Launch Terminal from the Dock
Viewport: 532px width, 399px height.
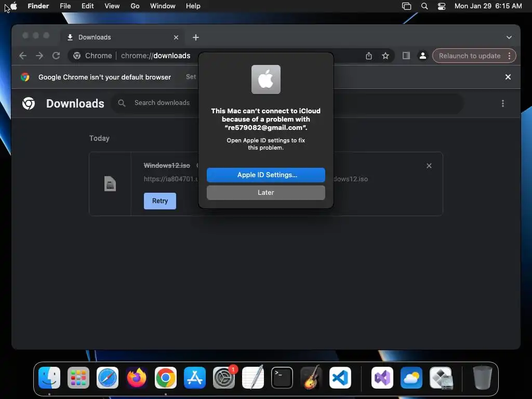282,378
